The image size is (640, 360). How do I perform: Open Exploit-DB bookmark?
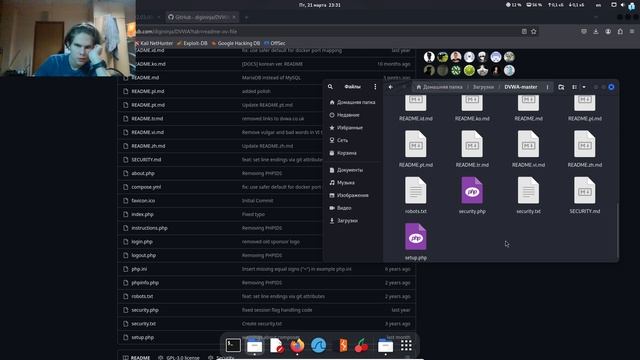pos(192,43)
